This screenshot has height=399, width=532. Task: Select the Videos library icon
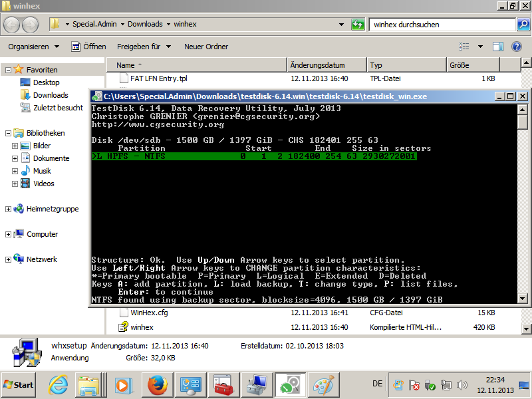(25, 184)
